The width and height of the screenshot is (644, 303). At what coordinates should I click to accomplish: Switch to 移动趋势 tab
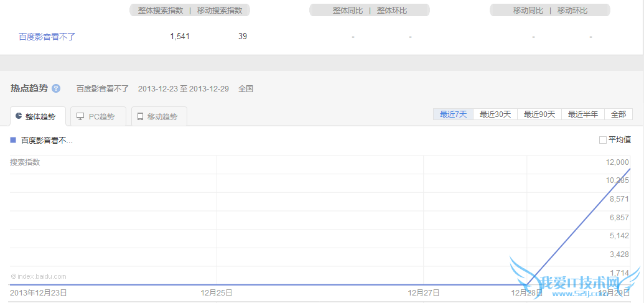(x=159, y=116)
